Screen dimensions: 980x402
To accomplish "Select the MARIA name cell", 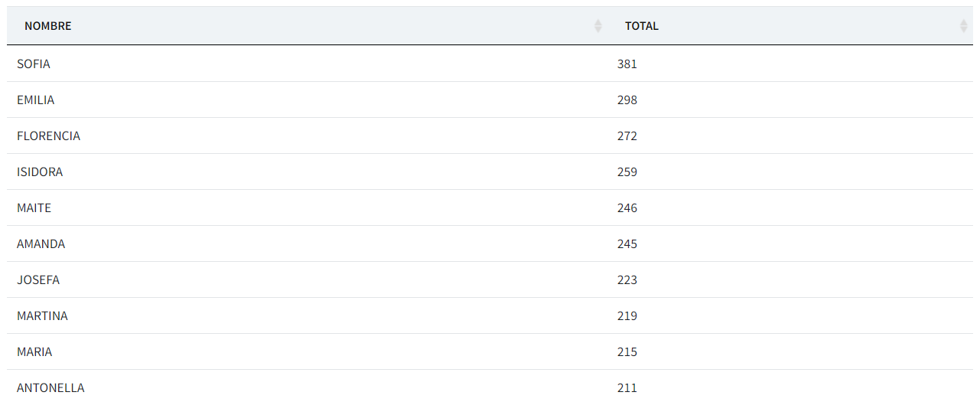I will (34, 352).
